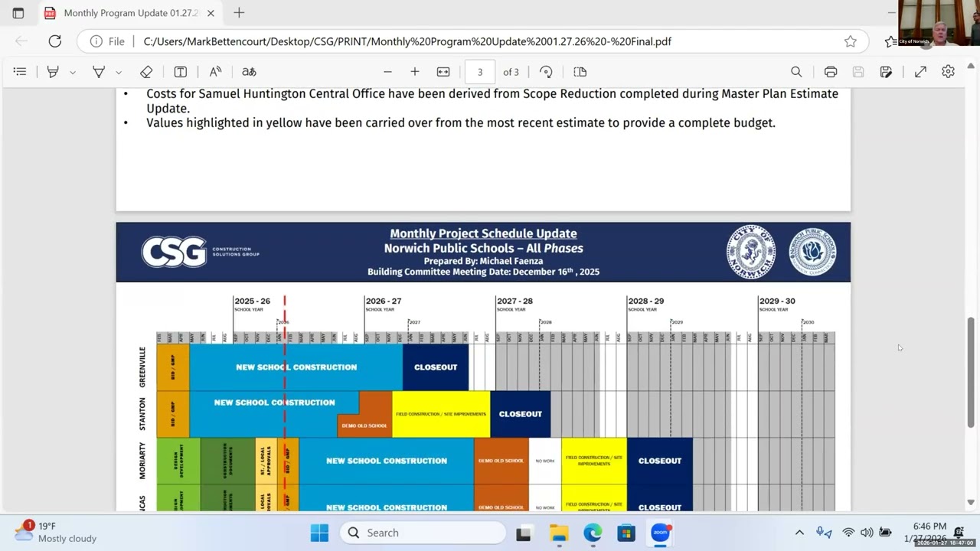Rotate the PDF page
980x551 pixels.
click(546, 72)
